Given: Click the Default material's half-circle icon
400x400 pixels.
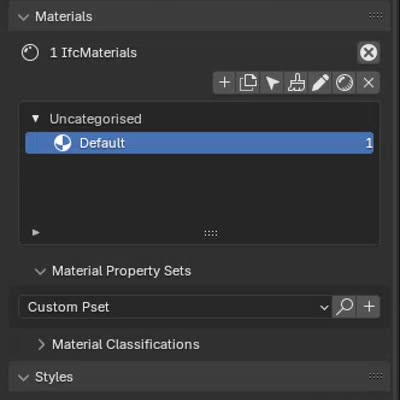Looking at the screenshot, I should coord(62,143).
